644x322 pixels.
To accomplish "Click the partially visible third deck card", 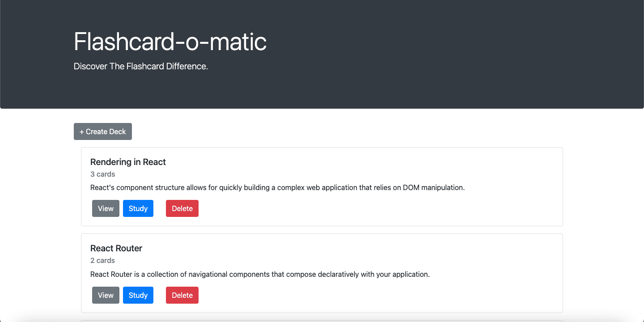I will [322, 321].
